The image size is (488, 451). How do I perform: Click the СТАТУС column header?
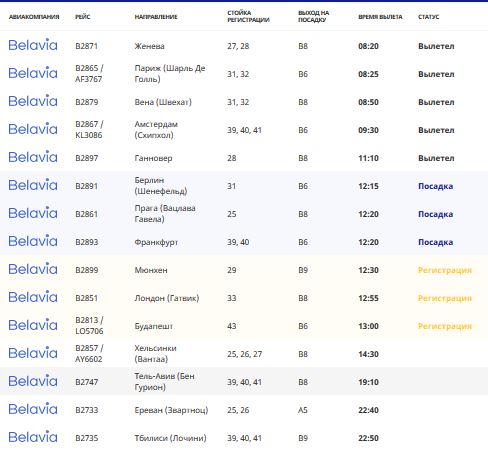click(429, 17)
